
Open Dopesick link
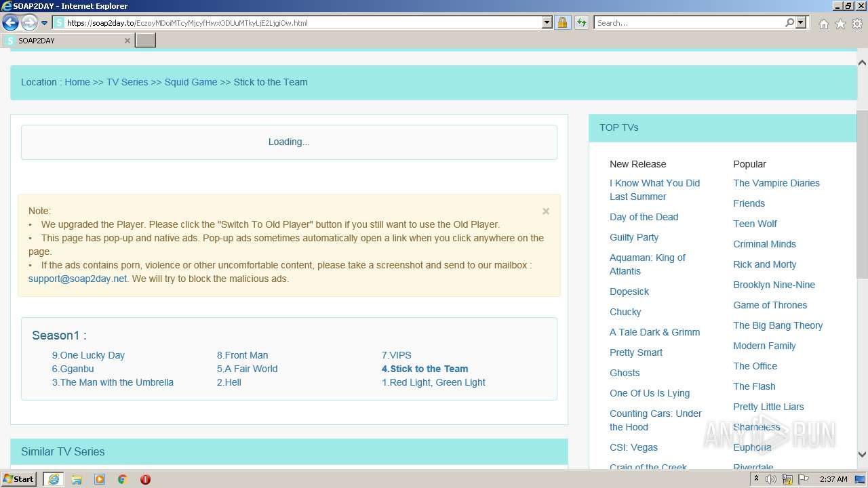[629, 291]
